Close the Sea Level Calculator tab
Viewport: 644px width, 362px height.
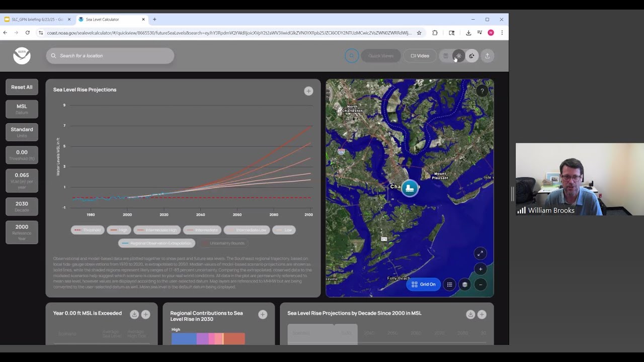(143, 19)
